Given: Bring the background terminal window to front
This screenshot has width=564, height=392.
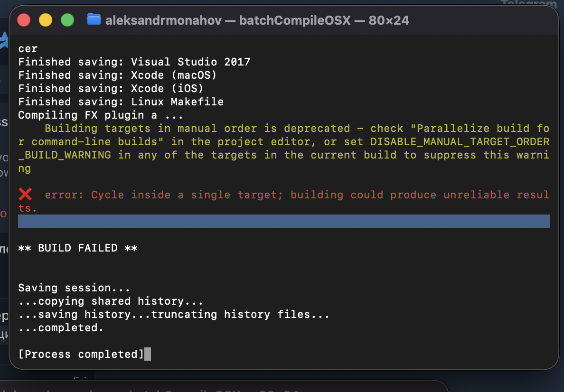Looking at the screenshot, I should (223, 387).
